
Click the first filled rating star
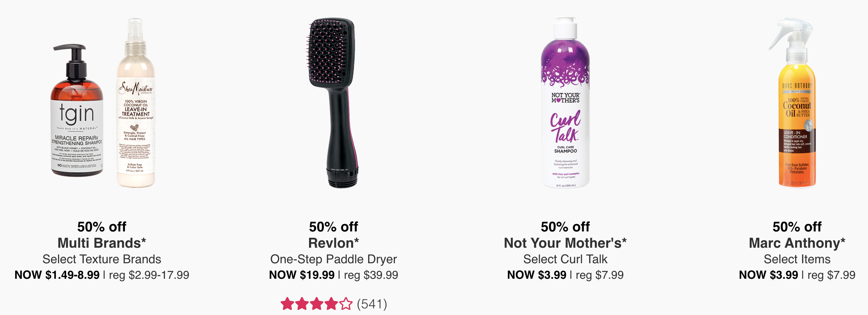point(287,304)
